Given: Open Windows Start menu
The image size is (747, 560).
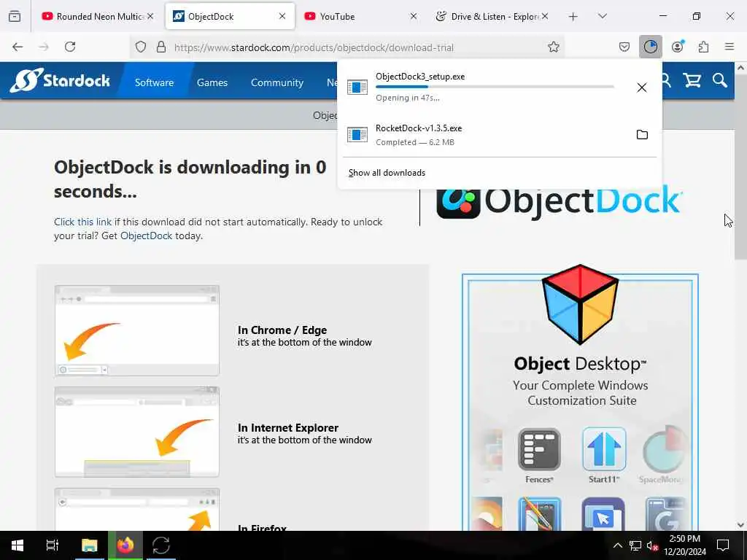Looking at the screenshot, I should [18, 545].
